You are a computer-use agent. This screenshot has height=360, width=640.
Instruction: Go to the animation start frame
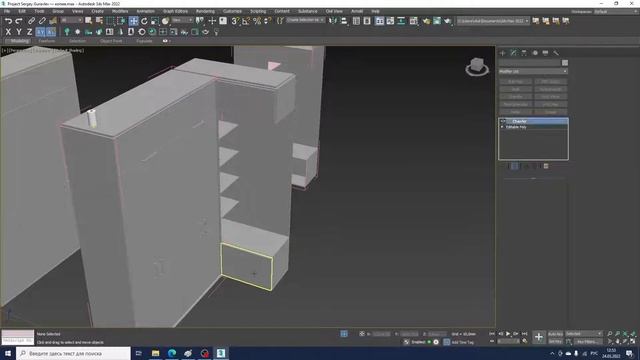(492, 334)
